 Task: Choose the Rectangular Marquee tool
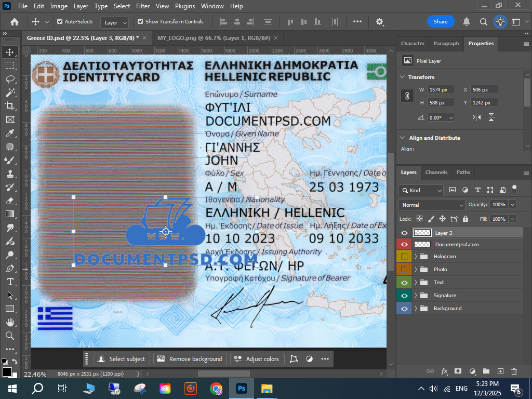[x=10, y=65]
